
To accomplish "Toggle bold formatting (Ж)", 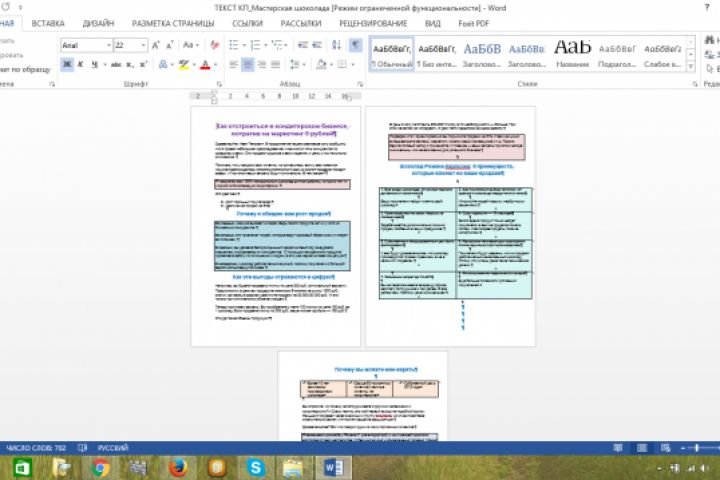I will [x=67, y=64].
